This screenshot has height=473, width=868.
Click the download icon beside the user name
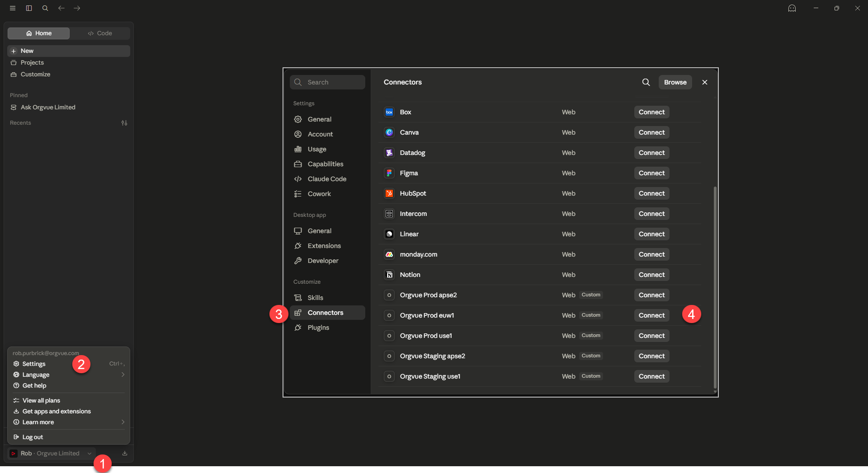coord(125,453)
